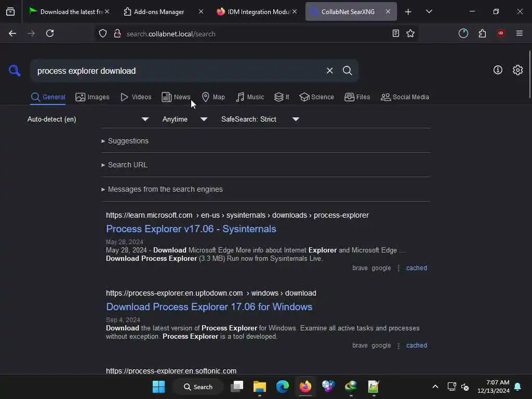Select the IT search category
Screen dimensions: 532x399
tap(282, 97)
